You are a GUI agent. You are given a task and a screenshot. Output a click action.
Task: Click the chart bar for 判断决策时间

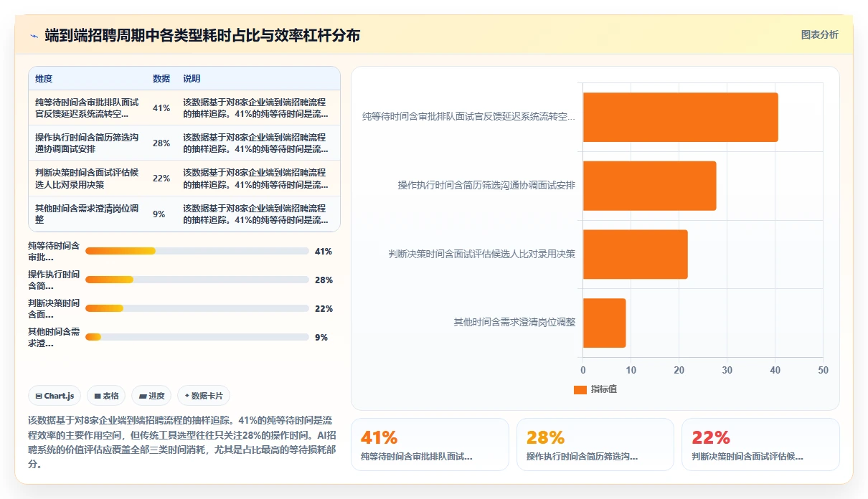click(635, 254)
